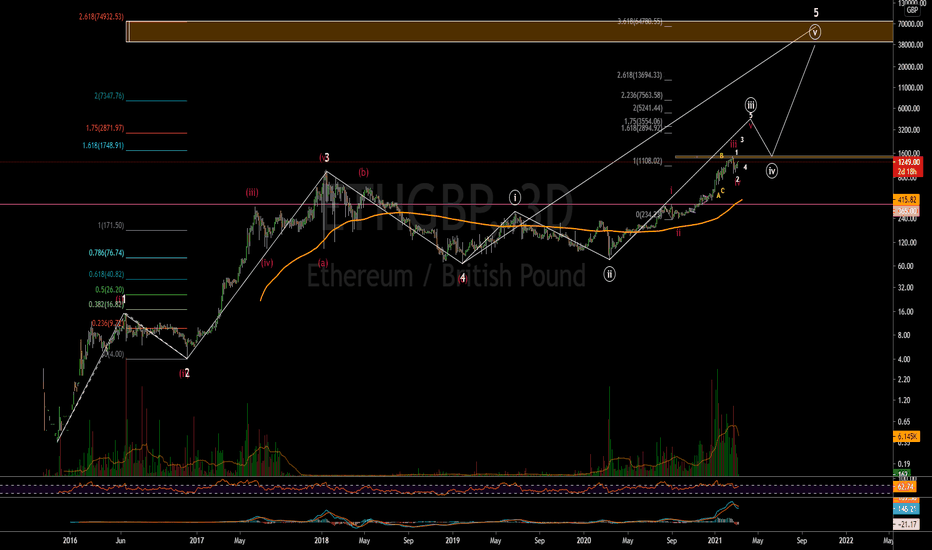The image size is (932, 550).
Task: Select the 2(7347.76) Fibonacci label
Action: 109,96
